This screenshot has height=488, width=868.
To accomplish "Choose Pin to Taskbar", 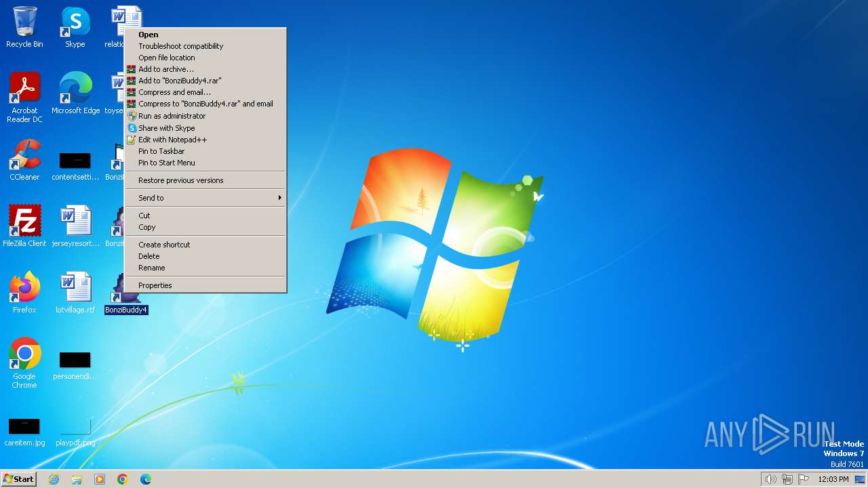I will coord(205,151).
